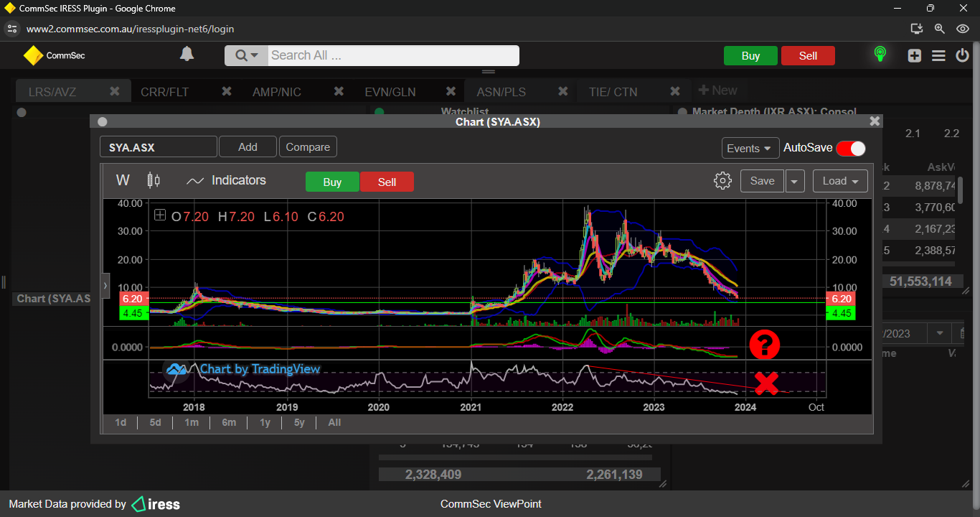Viewport: 980px width, 517px height.
Task: Set chart range to 1y
Action: point(265,422)
